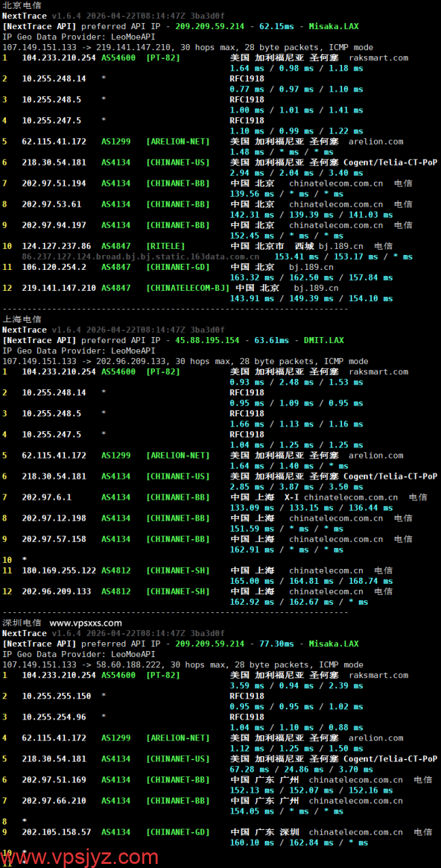441x868 pixels.
Task: Click the 上海电信 heading
Action: click(x=22, y=319)
